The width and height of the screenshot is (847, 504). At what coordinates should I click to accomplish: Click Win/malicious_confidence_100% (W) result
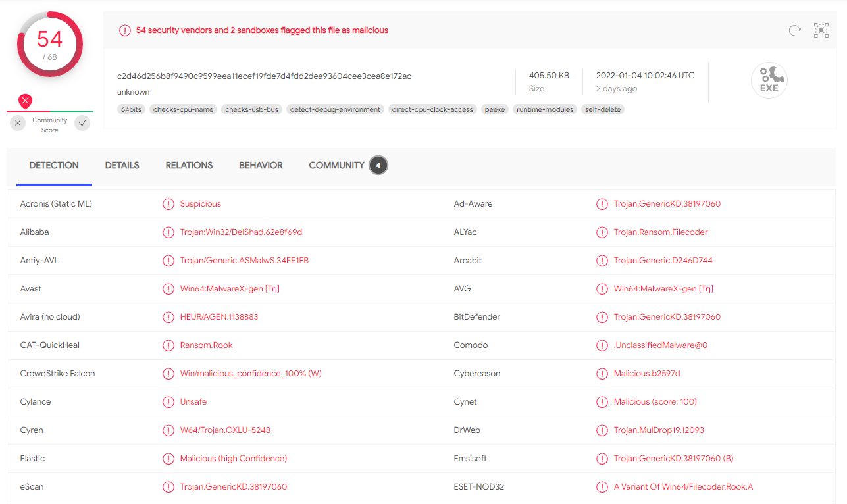point(251,374)
